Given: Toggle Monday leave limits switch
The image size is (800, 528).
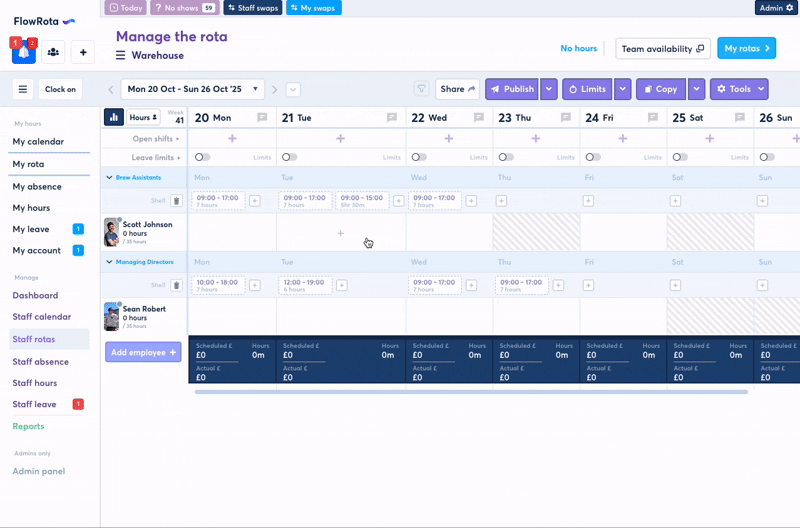Looking at the screenshot, I should click(x=202, y=157).
